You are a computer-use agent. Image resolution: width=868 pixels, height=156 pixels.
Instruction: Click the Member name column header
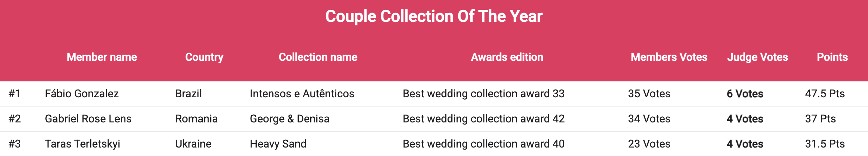point(102,57)
